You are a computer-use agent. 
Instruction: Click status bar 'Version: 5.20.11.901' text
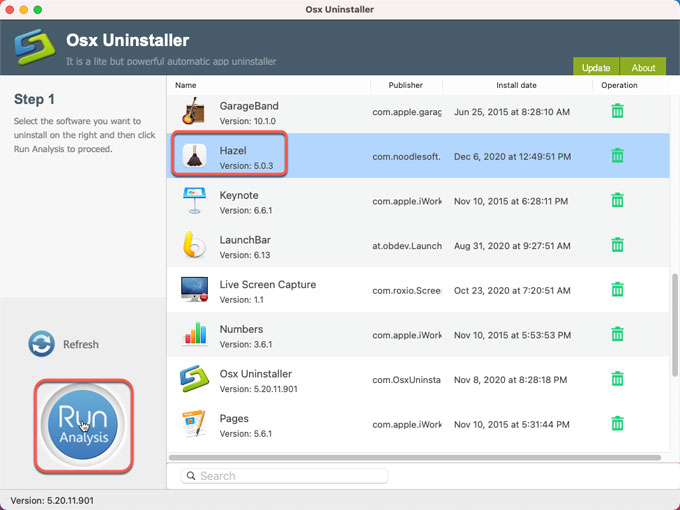click(52, 500)
